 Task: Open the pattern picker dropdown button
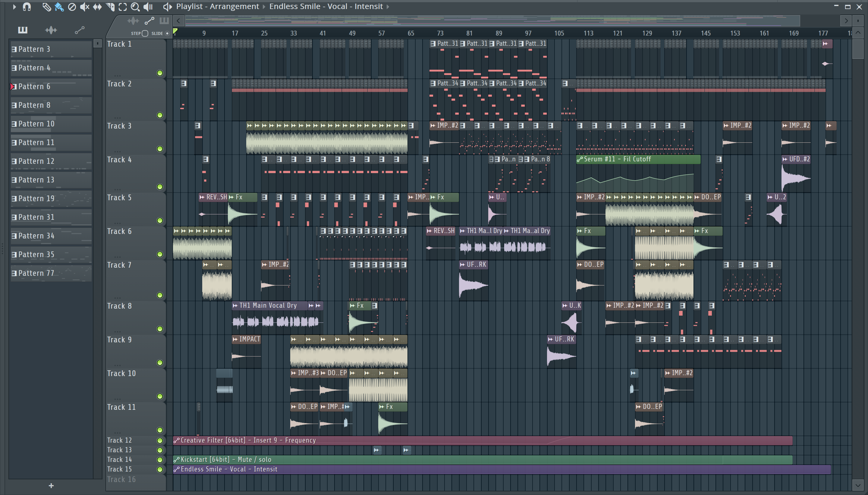(97, 43)
